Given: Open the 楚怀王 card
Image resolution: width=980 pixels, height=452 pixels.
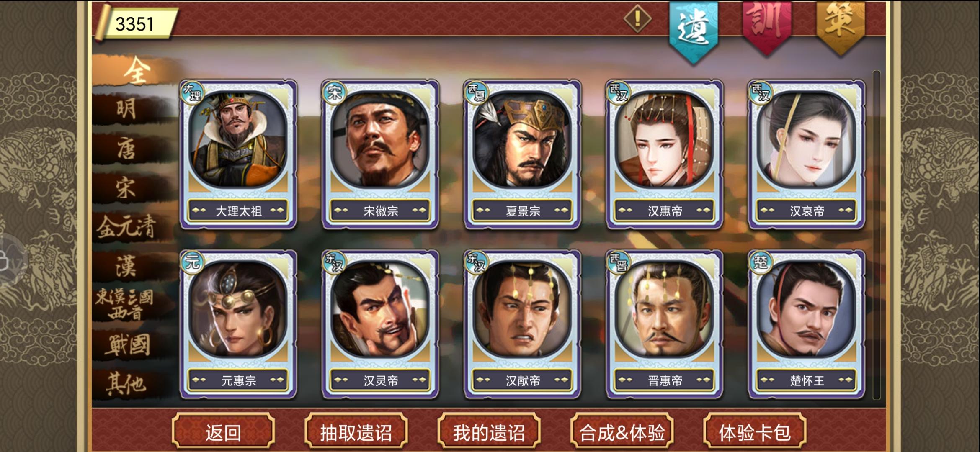Looking at the screenshot, I should [807, 324].
